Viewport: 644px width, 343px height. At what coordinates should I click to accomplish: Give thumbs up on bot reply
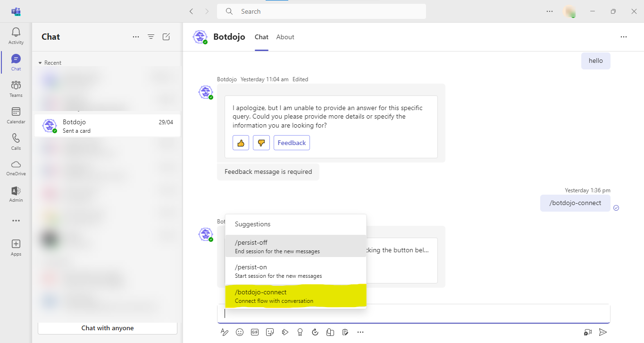pyautogui.click(x=241, y=143)
